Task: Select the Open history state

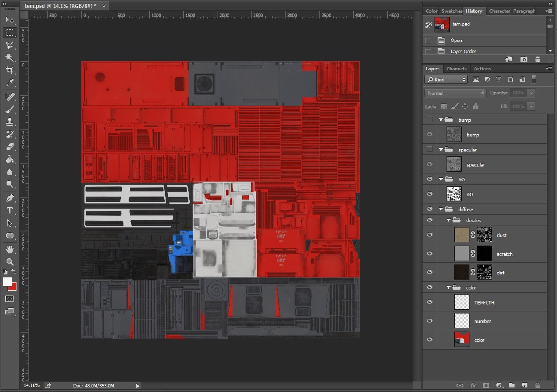Action: point(456,40)
